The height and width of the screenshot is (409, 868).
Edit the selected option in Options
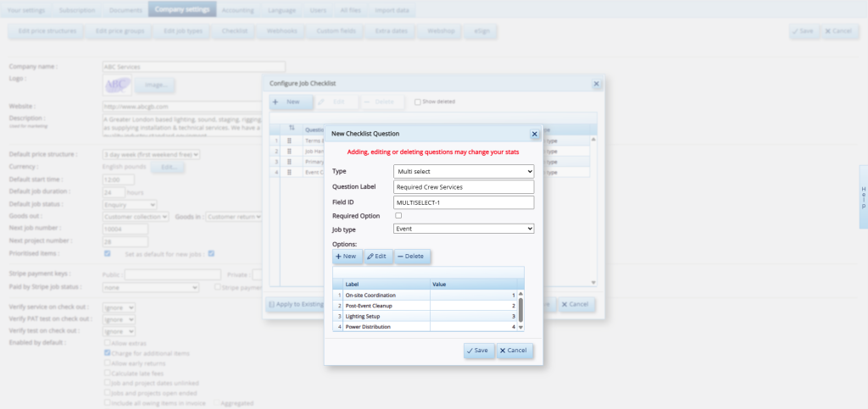[x=379, y=257]
